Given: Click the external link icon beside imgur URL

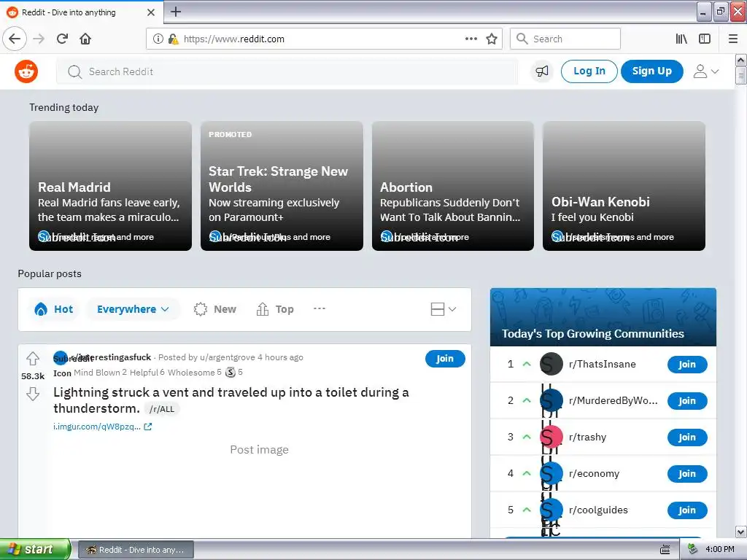Looking at the screenshot, I should pyautogui.click(x=147, y=427).
